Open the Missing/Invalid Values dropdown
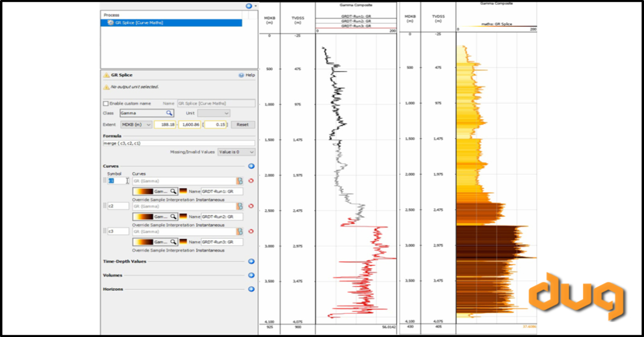 (236, 152)
